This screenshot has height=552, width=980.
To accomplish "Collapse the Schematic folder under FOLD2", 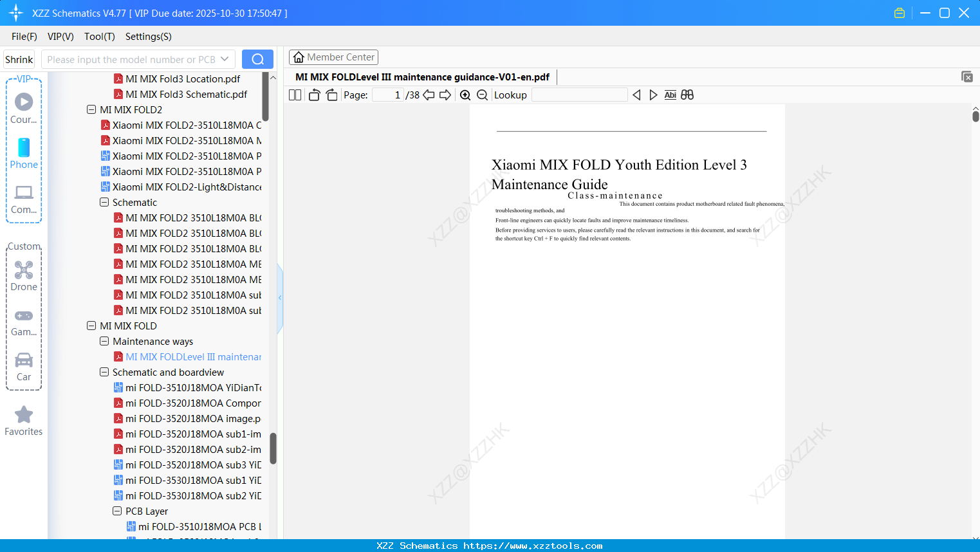I will [104, 203].
